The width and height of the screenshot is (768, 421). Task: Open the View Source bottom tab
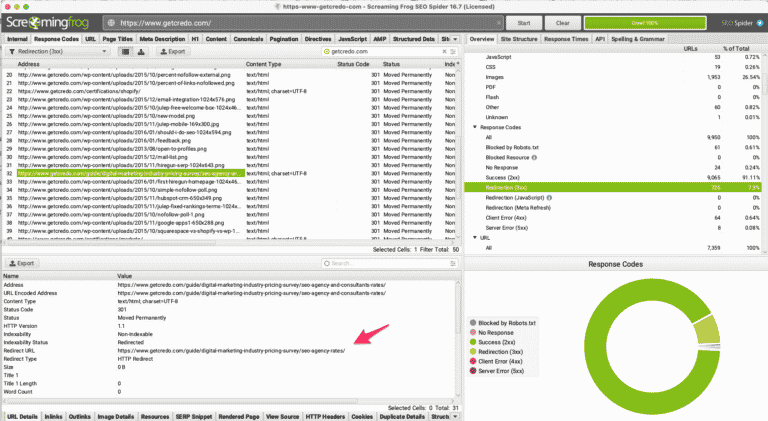283,417
